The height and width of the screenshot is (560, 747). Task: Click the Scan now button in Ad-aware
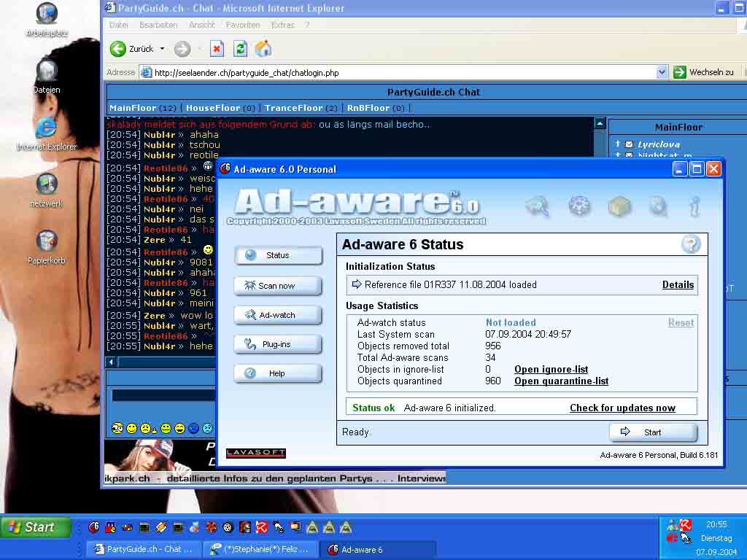[x=277, y=286]
